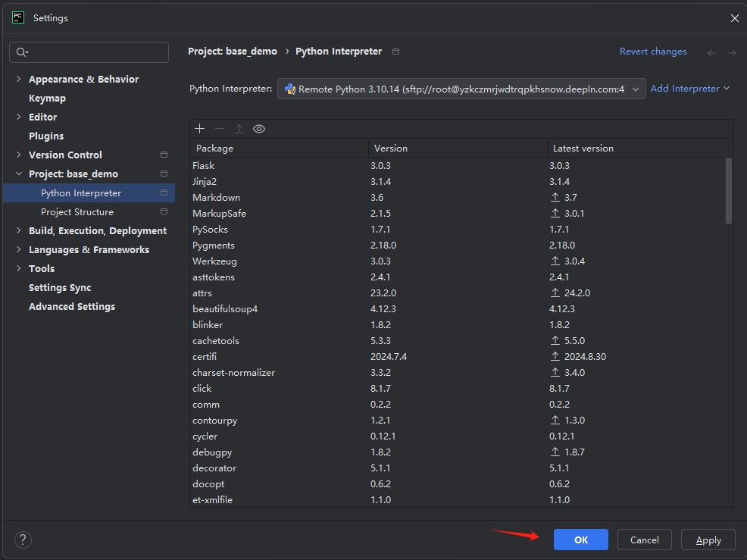Open the Add Interpreter dropdown
The height and width of the screenshot is (560, 747).
click(690, 89)
